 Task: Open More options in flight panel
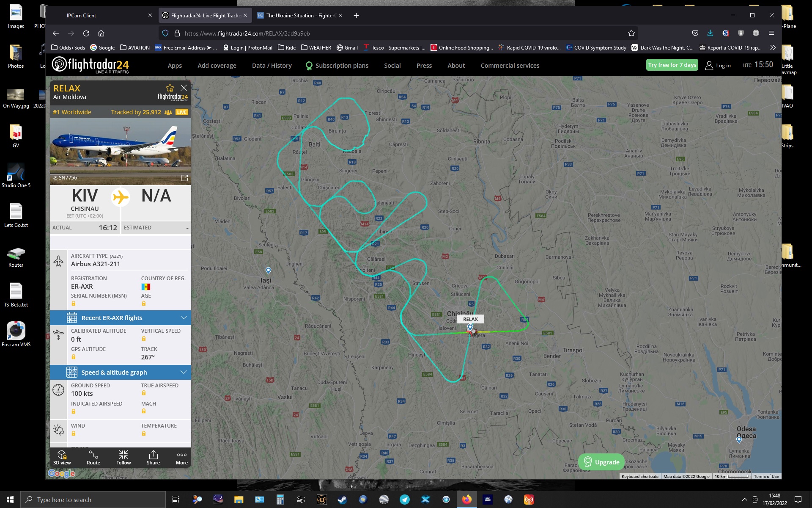point(182,458)
